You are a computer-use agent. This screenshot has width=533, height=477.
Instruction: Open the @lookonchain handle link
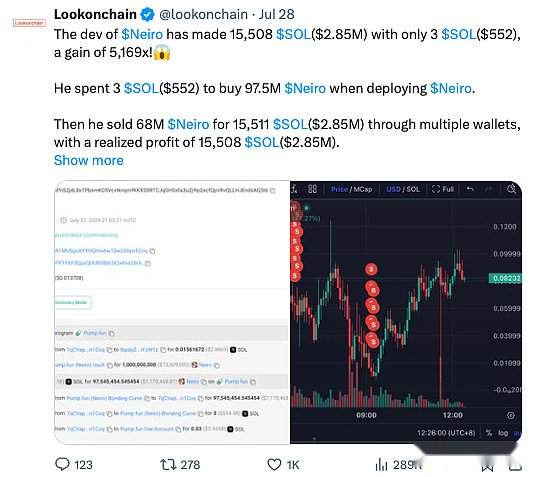203,14
